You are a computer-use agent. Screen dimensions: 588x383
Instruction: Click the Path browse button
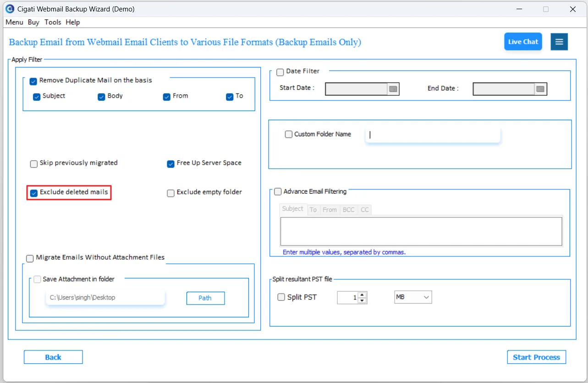click(205, 298)
